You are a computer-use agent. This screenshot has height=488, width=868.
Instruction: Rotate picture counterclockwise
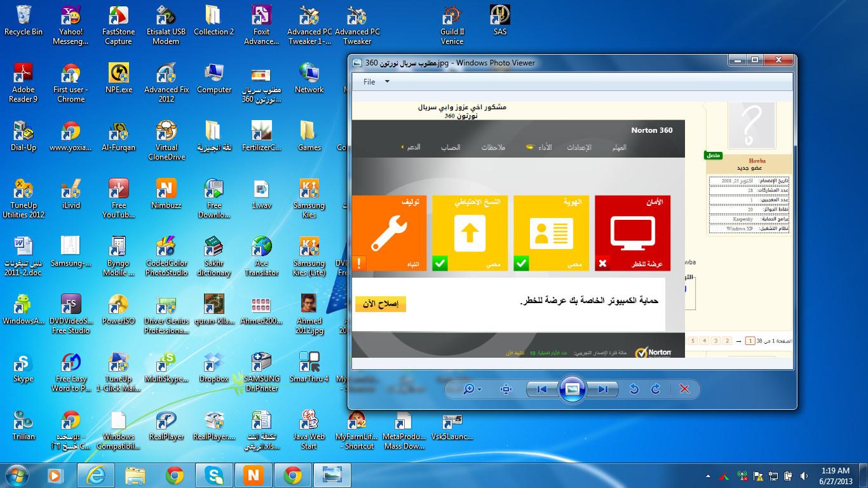tap(634, 389)
